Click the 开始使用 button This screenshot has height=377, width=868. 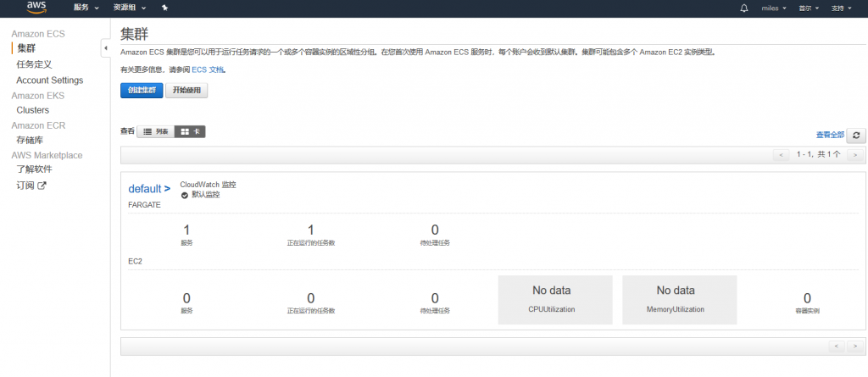pyautogui.click(x=186, y=91)
